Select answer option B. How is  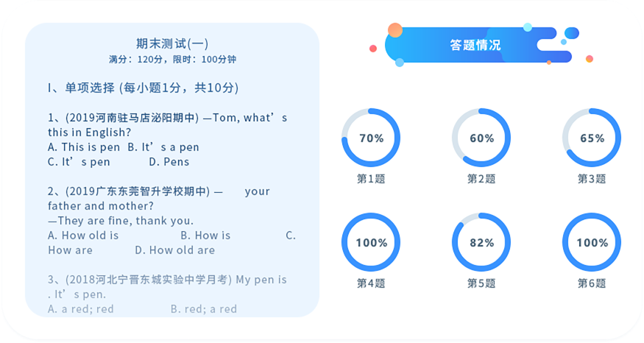(x=205, y=236)
